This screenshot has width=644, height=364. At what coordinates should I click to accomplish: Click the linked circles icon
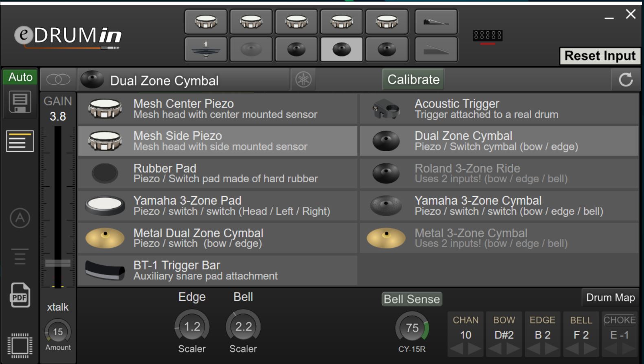tap(58, 79)
